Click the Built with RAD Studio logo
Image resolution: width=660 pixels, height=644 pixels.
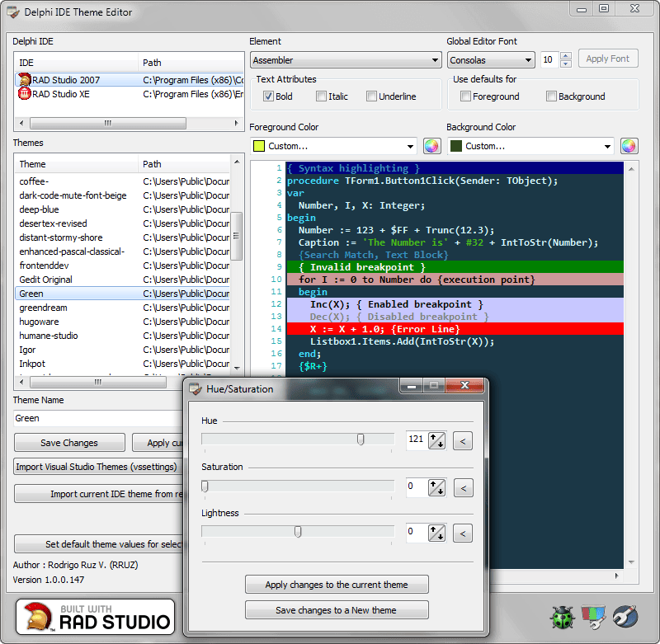coord(95,617)
